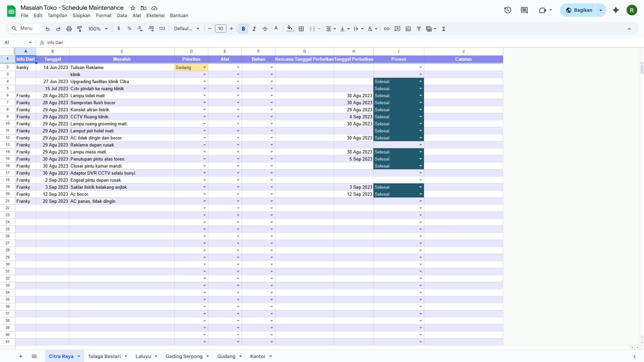Screen dimensions: 644x362
Task: Open the Sisipkan menu
Action: (x=82, y=15)
